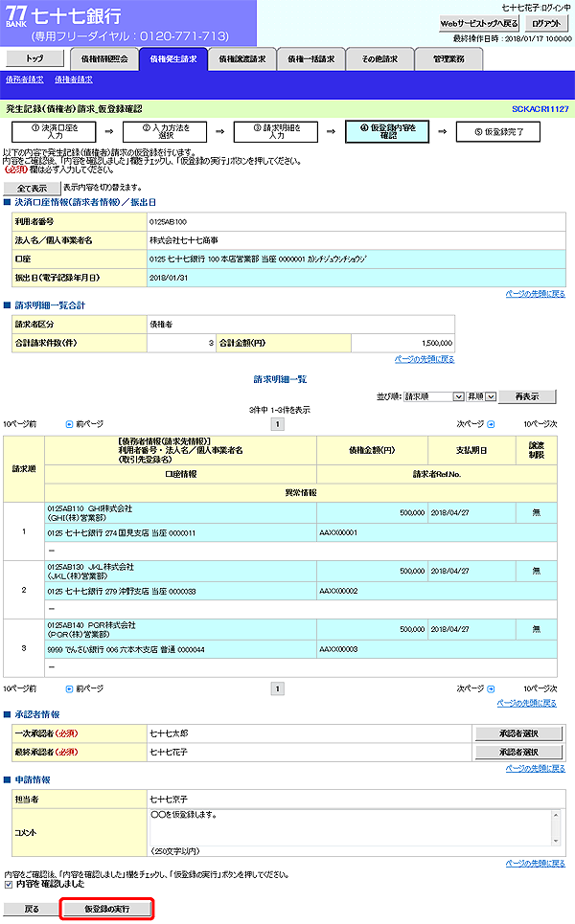
Task: Click the comment box scrollbar down arrow
Action: 556,842
